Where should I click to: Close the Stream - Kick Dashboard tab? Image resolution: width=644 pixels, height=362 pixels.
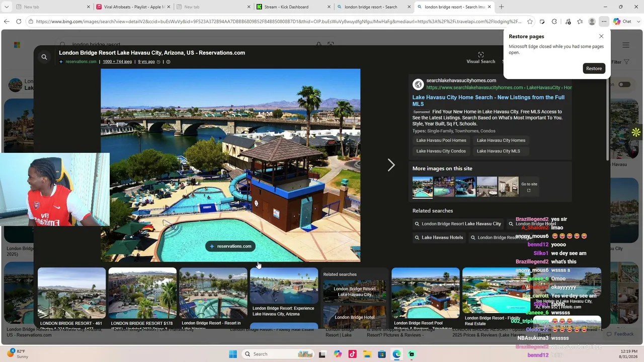click(x=329, y=7)
